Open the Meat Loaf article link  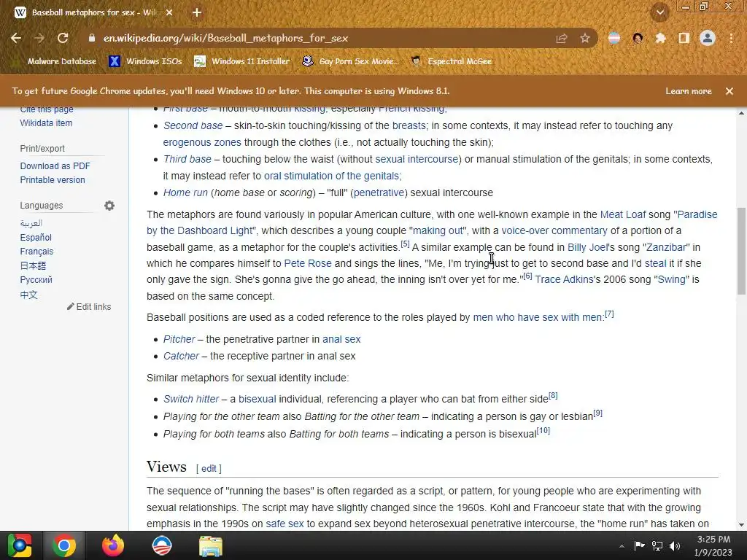623,215
